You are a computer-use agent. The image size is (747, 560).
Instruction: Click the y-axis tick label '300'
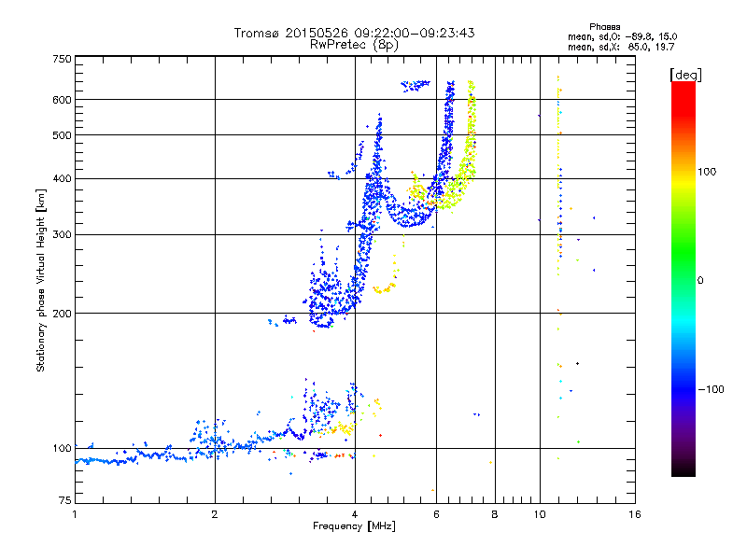tap(63, 235)
